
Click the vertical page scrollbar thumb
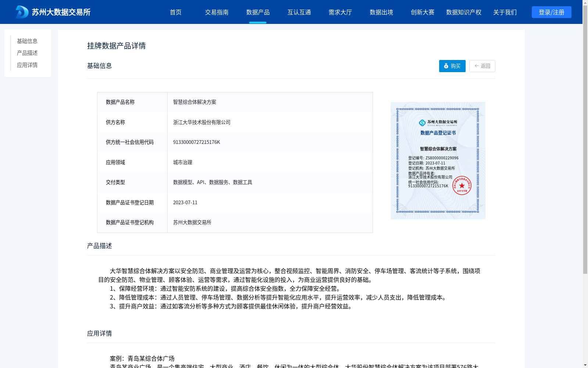coord(585,139)
